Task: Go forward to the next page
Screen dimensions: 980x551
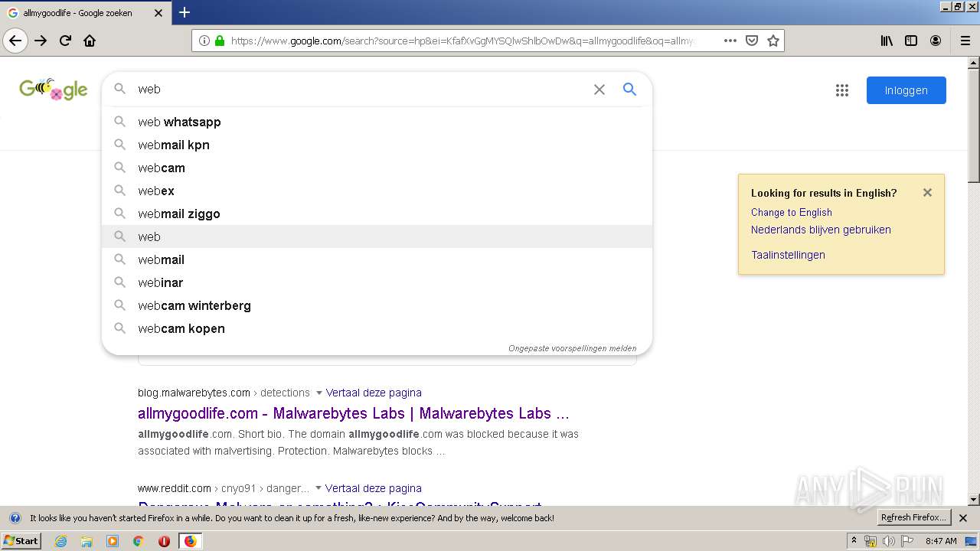Action: (x=41, y=41)
